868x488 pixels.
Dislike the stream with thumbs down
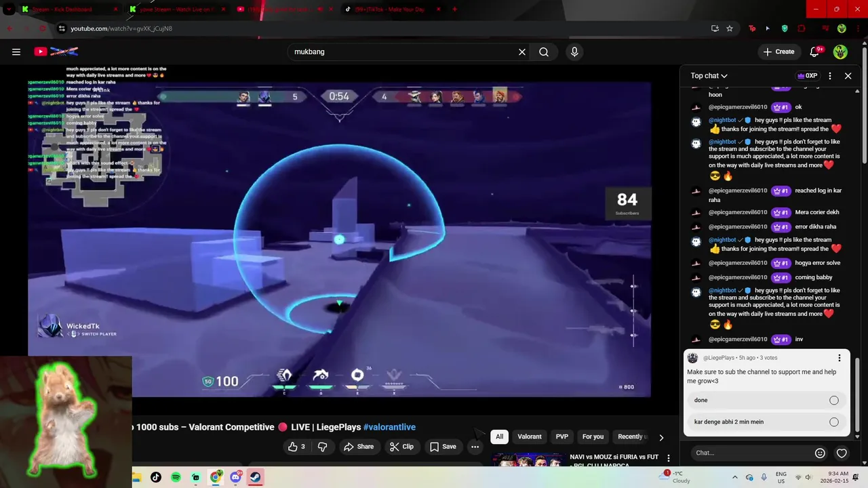(323, 447)
